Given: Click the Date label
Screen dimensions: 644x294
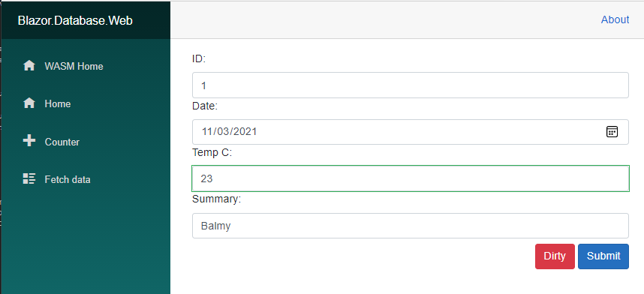Looking at the screenshot, I should point(205,106).
